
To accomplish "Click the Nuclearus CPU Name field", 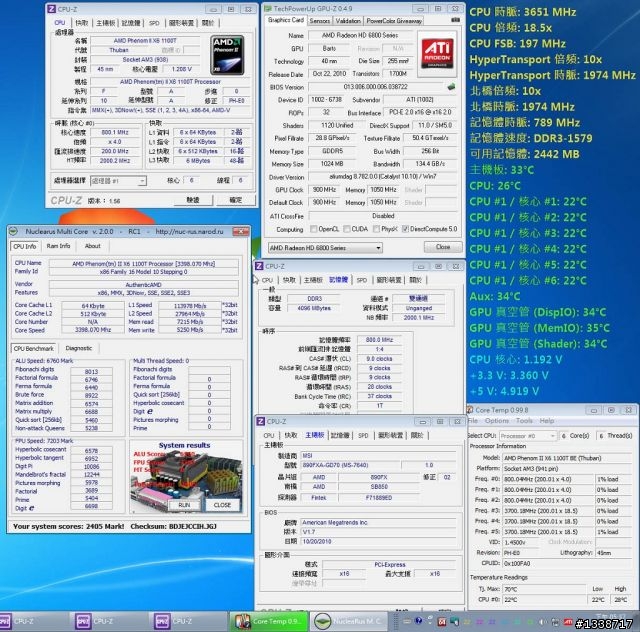I will [x=143, y=264].
